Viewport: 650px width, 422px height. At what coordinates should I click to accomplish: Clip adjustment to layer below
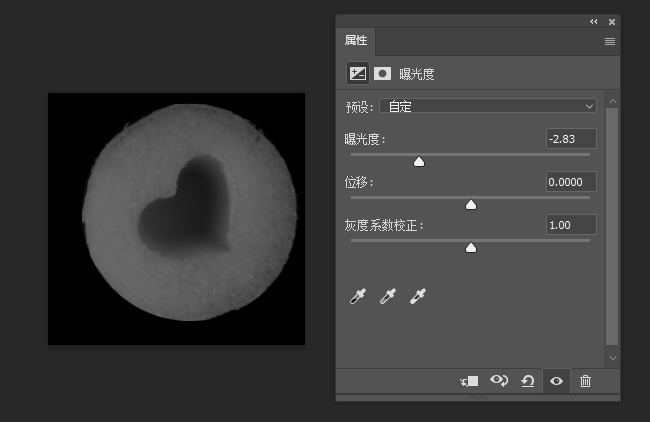tap(469, 381)
